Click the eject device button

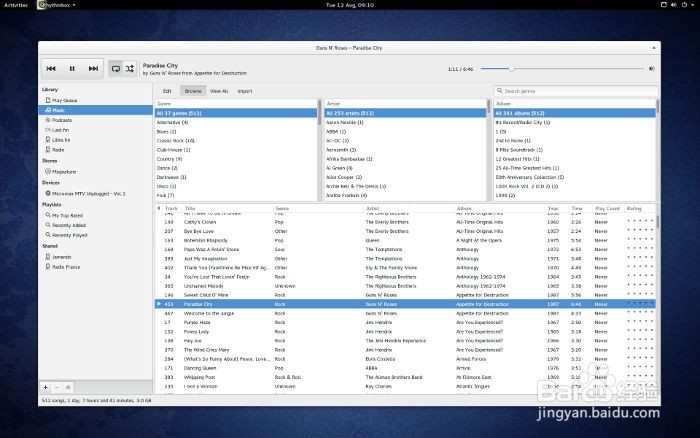[x=68, y=387]
